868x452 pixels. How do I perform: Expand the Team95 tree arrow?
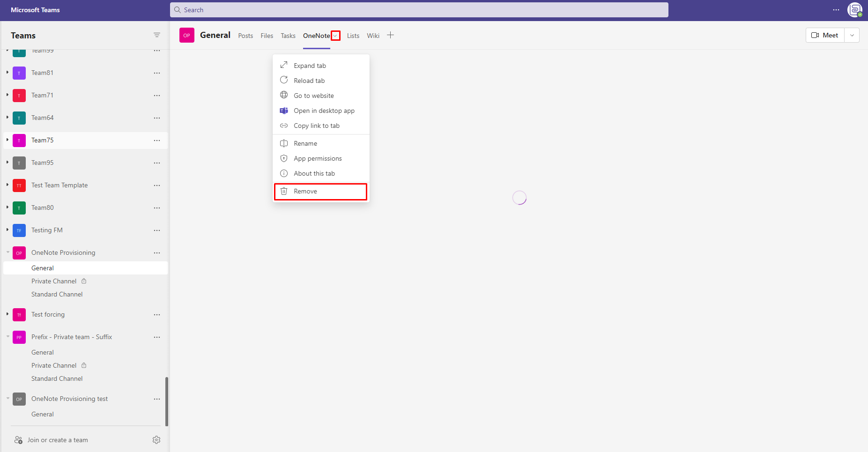(x=7, y=162)
